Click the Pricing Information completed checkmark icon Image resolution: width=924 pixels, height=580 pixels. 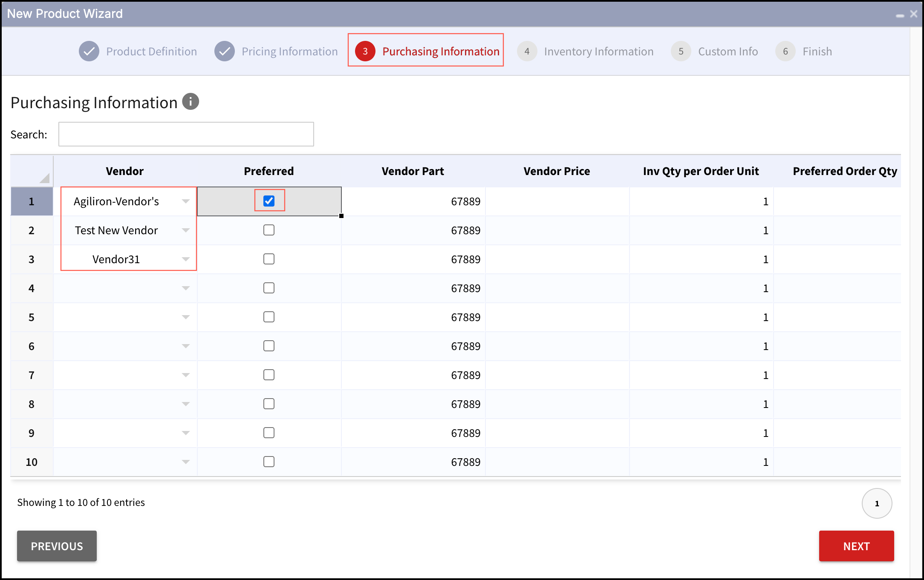pos(225,52)
